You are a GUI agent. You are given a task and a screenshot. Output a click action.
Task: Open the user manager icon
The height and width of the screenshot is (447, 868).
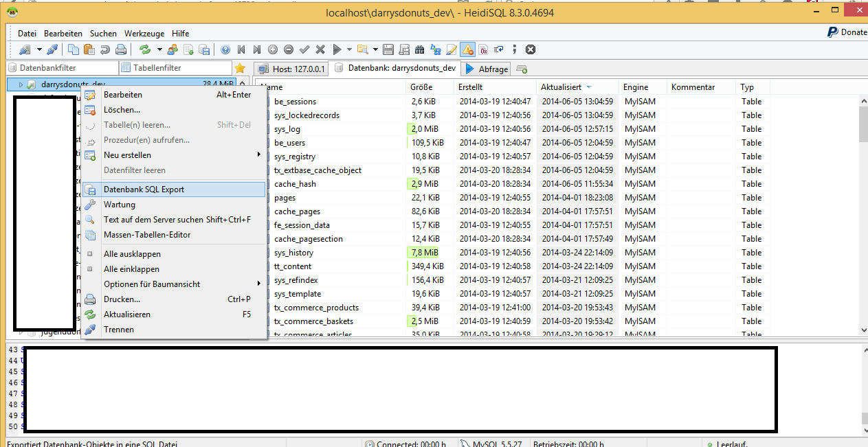(173, 49)
